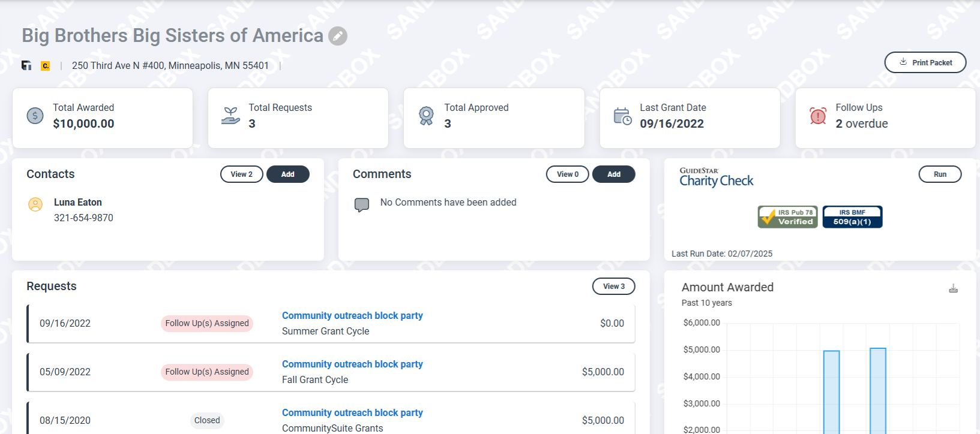The height and width of the screenshot is (434, 980).
Task: Click the Total Requests plant-hand icon
Action: (x=230, y=116)
